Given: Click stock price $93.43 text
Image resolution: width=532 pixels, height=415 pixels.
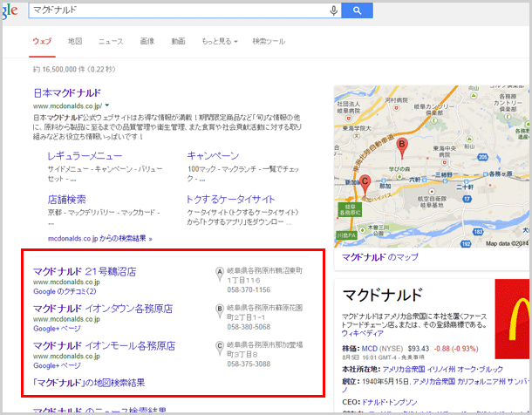Looking at the screenshot, I should point(418,349).
